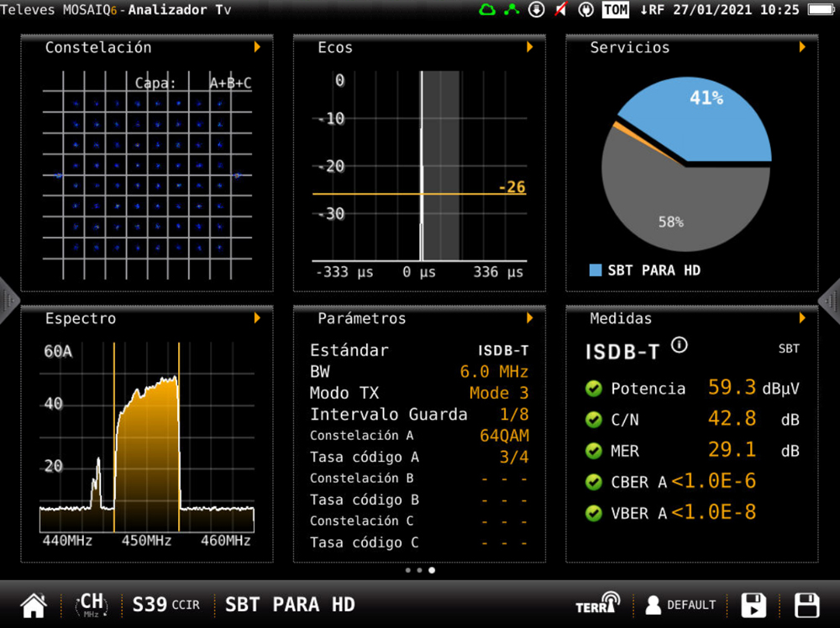The height and width of the screenshot is (628, 840).
Task: Click the date and time display
Action: pos(736,9)
